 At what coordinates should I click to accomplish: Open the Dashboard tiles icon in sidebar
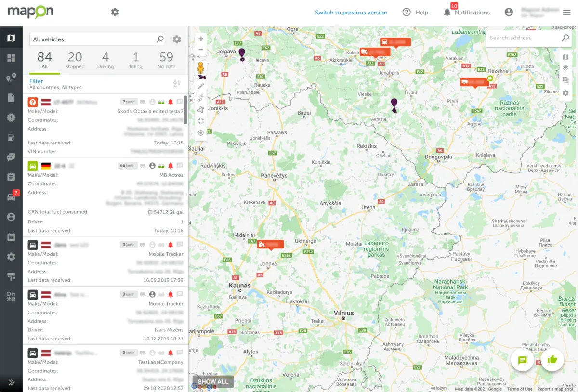[11, 58]
